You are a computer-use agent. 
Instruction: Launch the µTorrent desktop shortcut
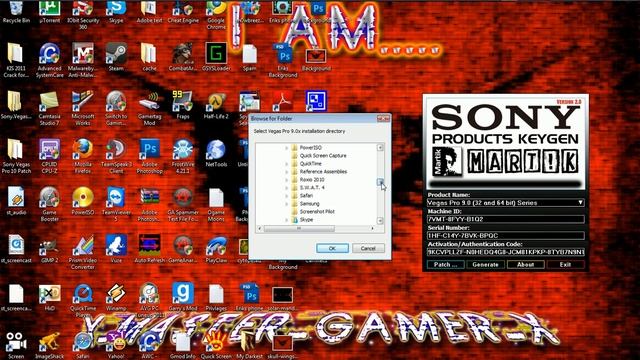tap(49, 11)
